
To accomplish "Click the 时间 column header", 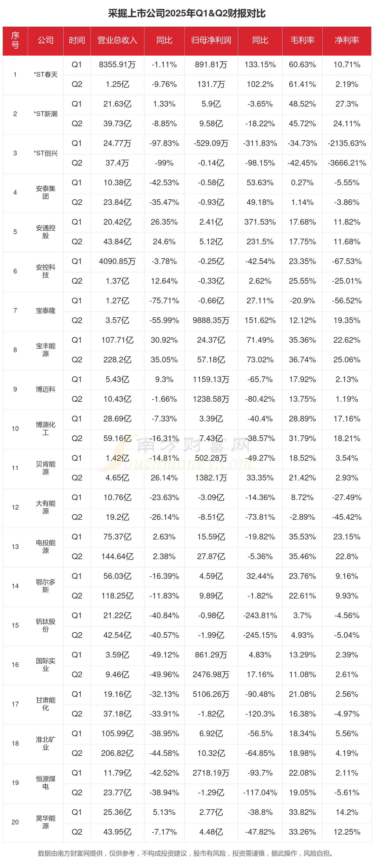I will pos(77,40).
